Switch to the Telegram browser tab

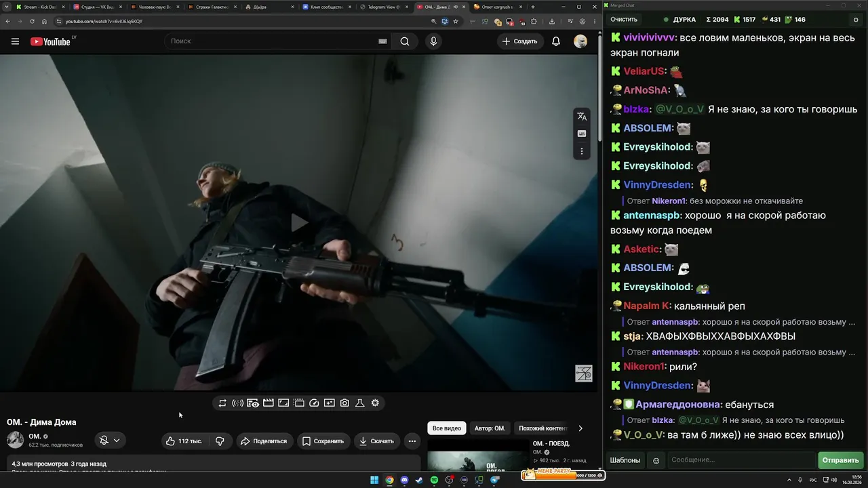(x=384, y=7)
